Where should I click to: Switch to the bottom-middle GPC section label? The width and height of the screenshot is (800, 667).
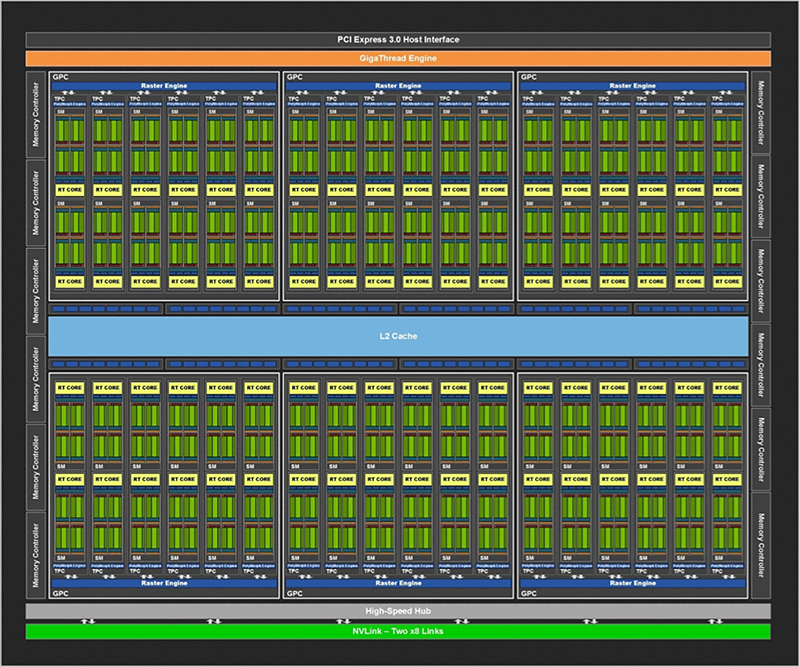point(295,592)
